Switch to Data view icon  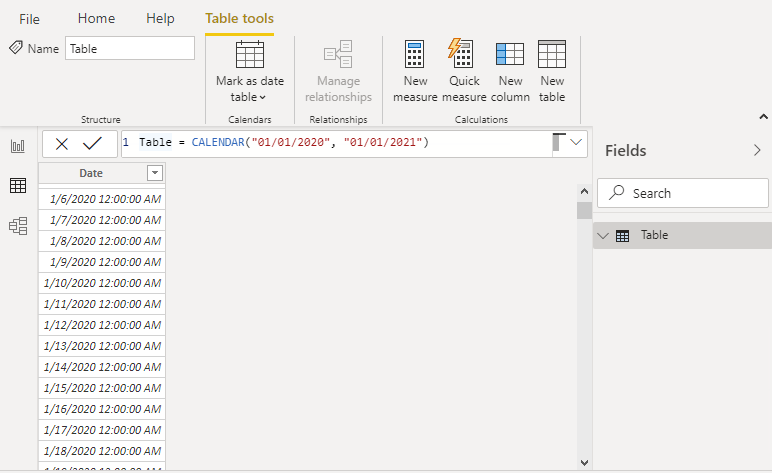[18, 186]
